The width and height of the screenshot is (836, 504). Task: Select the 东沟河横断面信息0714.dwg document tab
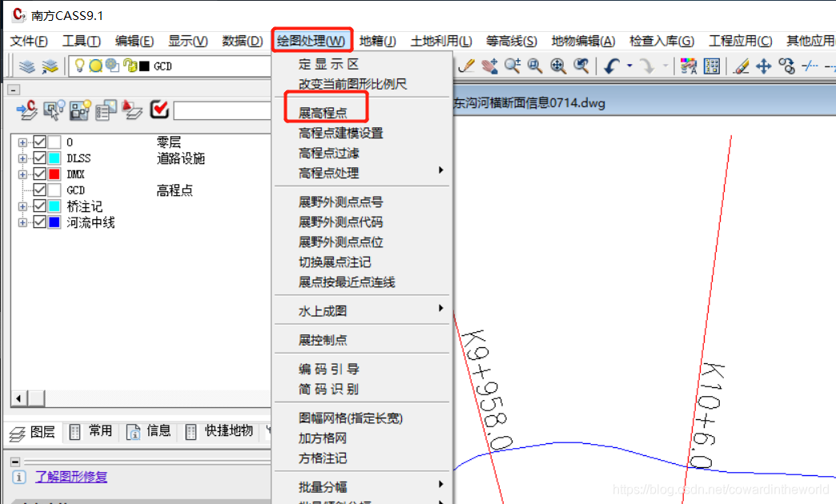(x=529, y=103)
